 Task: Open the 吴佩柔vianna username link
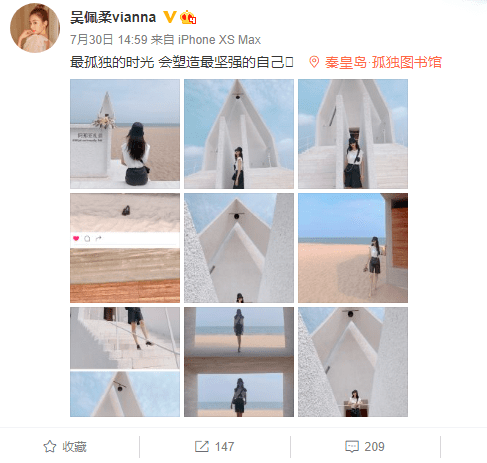113,17
